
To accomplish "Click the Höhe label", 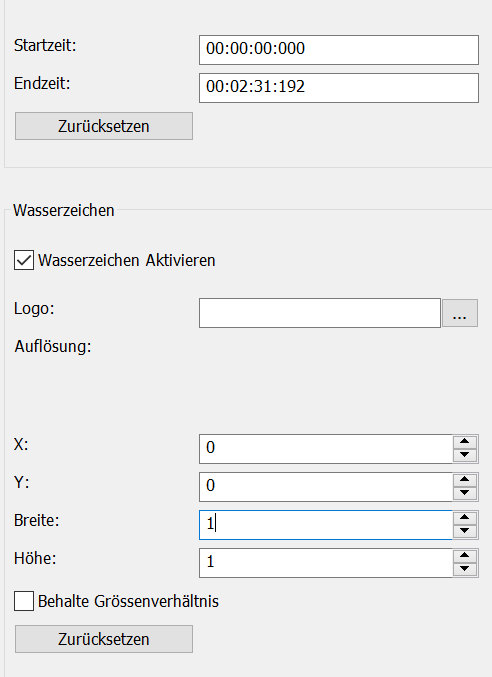I will click(35, 558).
